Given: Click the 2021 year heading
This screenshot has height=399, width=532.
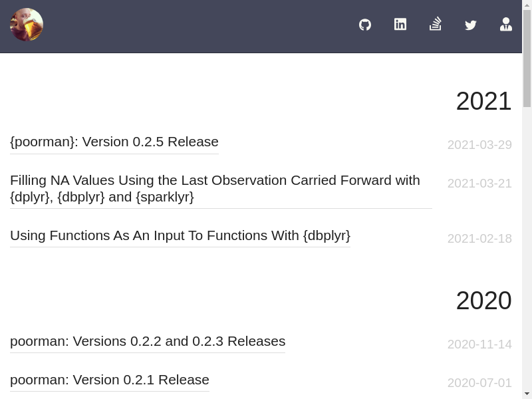Looking at the screenshot, I should click(483, 101).
